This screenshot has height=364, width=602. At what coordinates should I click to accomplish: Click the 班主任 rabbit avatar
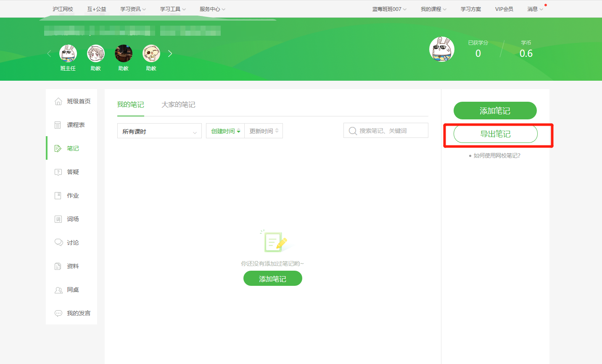(x=68, y=53)
